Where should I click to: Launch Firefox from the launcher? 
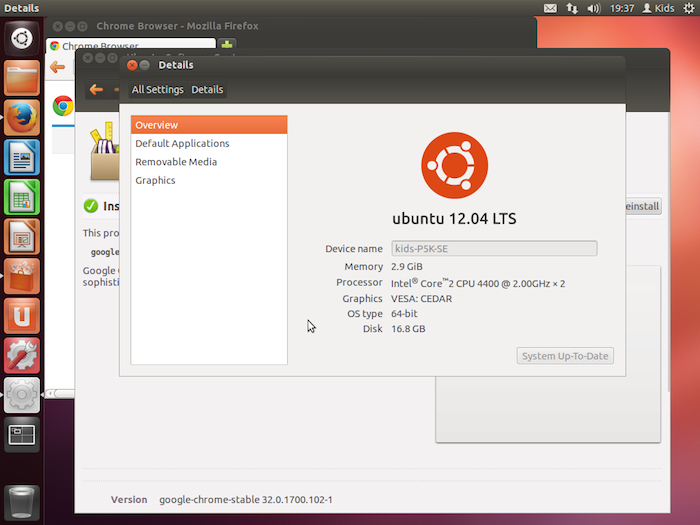pyautogui.click(x=21, y=117)
